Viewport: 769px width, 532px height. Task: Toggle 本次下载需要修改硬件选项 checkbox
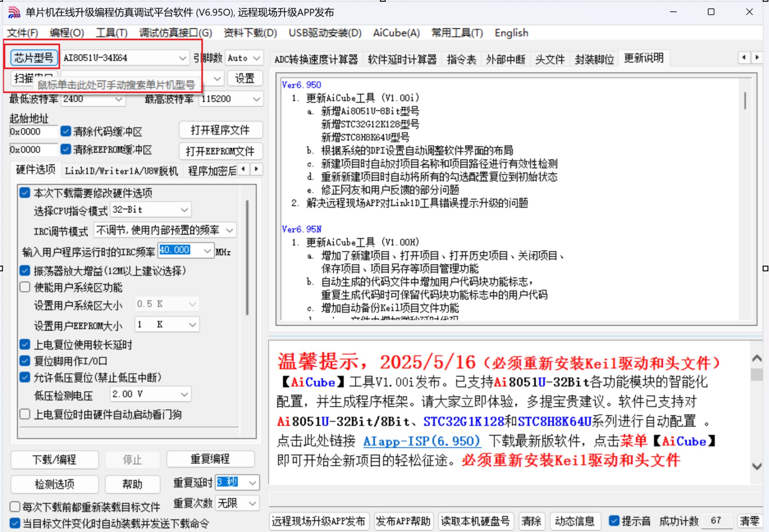pos(25,193)
